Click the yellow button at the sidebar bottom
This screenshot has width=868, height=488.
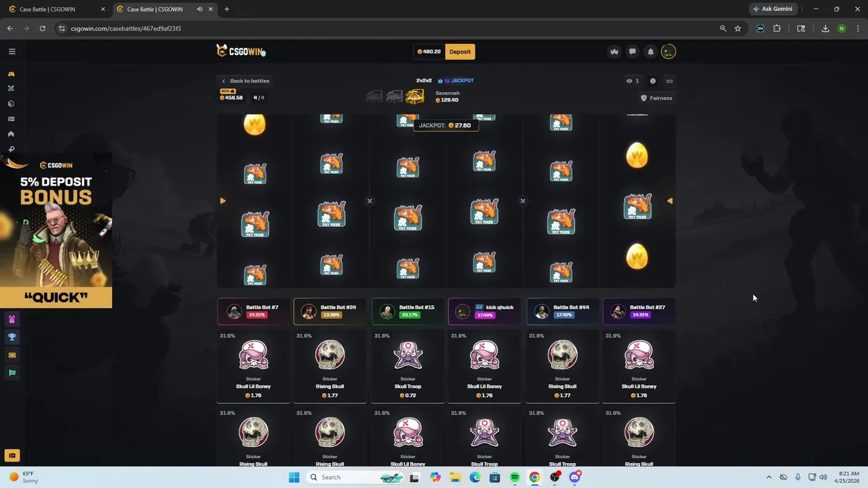point(12,455)
